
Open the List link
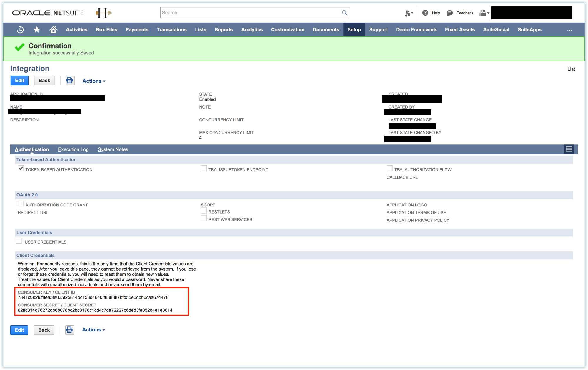[571, 69]
